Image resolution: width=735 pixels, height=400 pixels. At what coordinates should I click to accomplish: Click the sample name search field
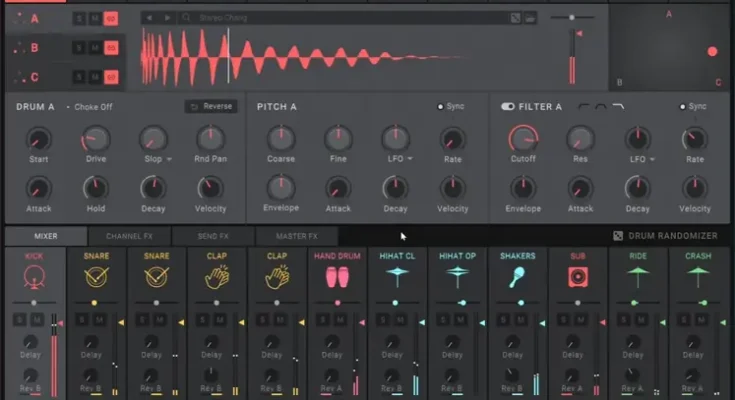point(340,18)
